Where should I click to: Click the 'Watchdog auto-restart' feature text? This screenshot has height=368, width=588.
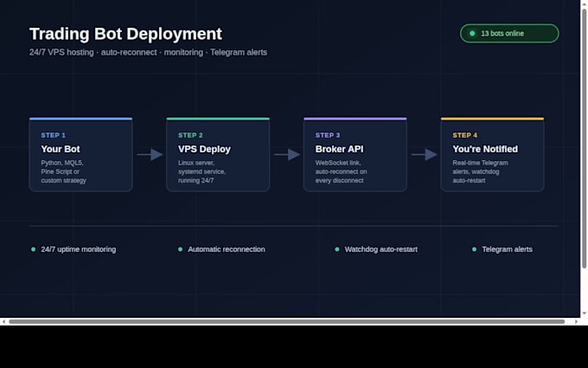[x=381, y=249]
